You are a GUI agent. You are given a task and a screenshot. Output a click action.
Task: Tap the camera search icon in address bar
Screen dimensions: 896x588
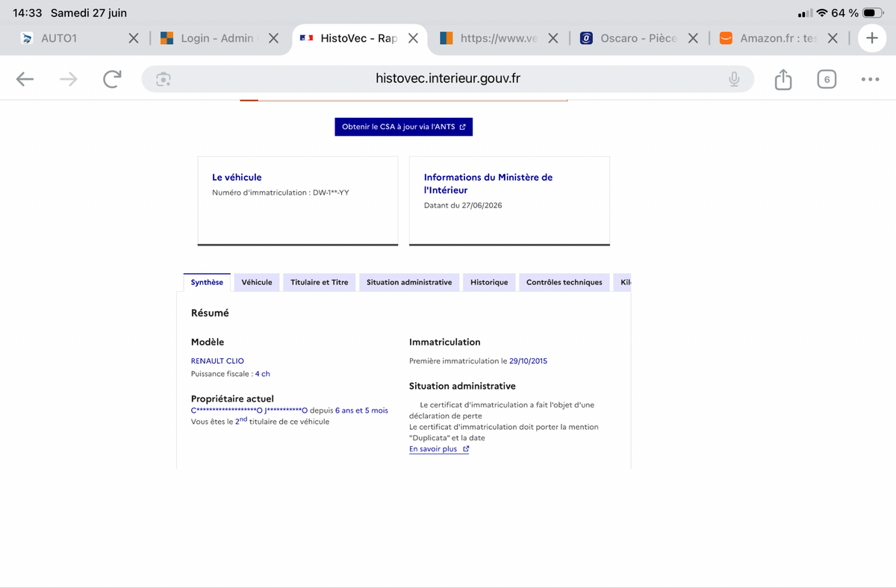coord(164,79)
